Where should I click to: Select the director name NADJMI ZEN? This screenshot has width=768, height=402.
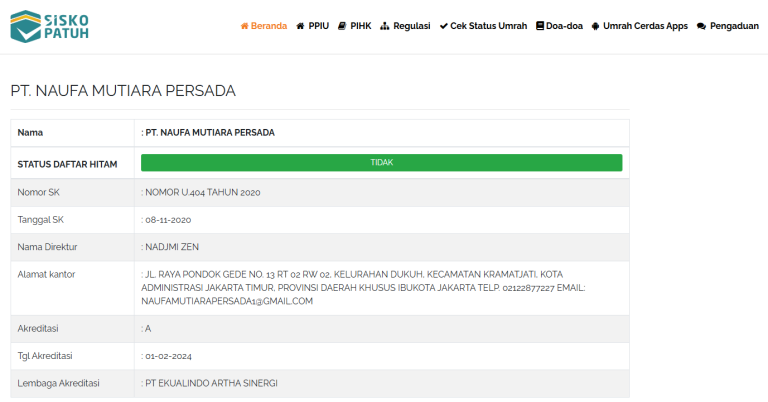click(170, 247)
